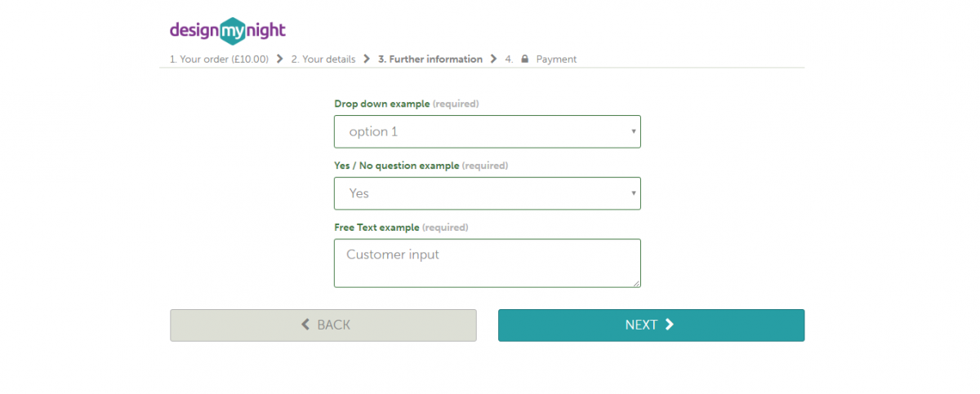
Task: Click the designmynight logo
Action: pyautogui.click(x=228, y=30)
